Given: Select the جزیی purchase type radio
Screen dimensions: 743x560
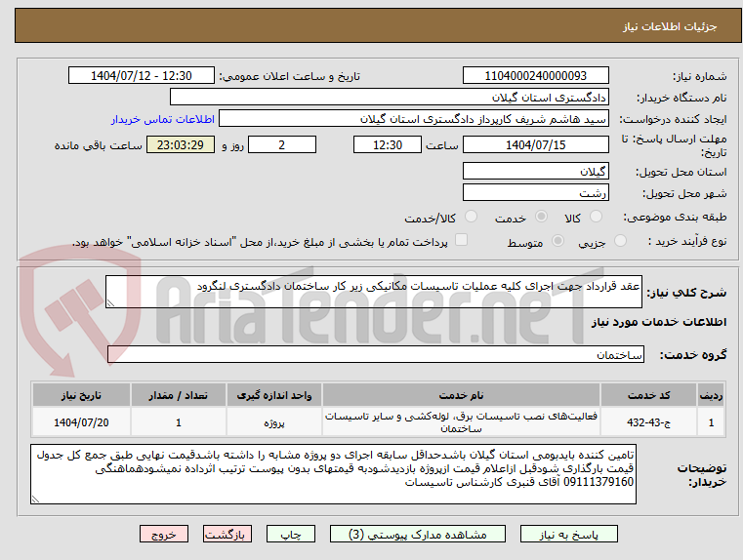Looking at the screenshot, I should (x=620, y=241).
